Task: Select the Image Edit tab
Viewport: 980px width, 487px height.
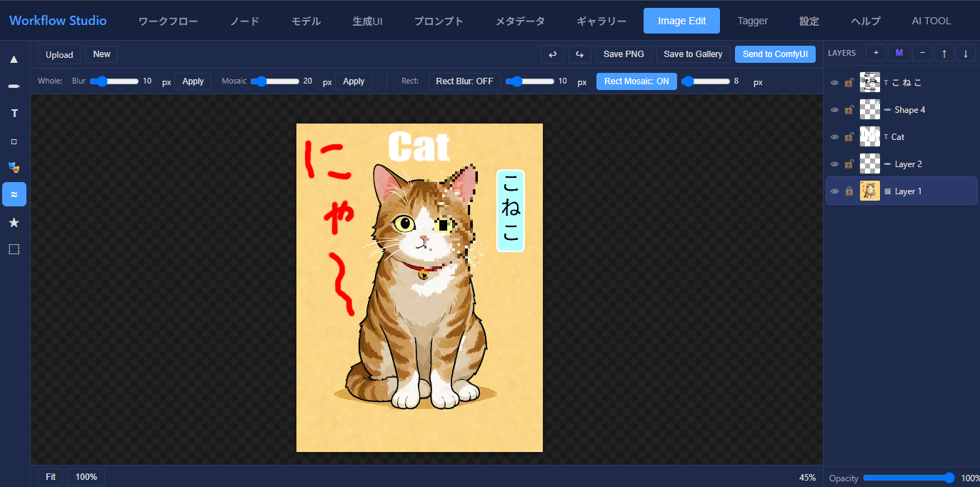Action: (x=681, y=21)
